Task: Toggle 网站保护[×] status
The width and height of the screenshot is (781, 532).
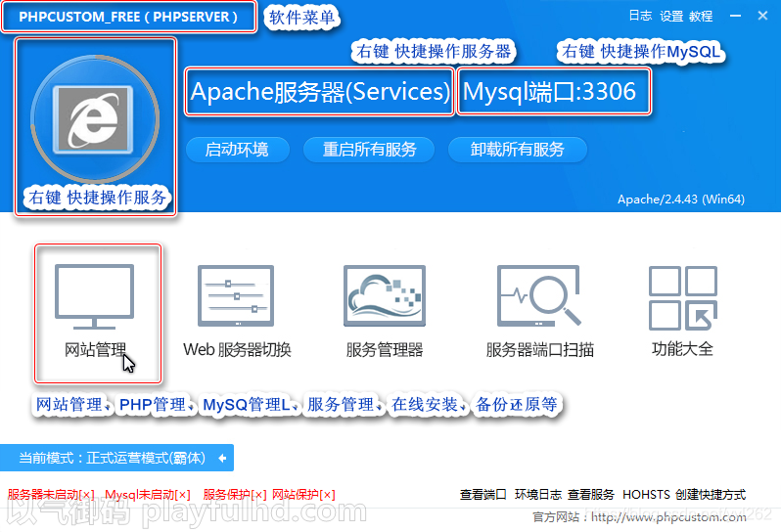Action: click(x=303, y=495)
